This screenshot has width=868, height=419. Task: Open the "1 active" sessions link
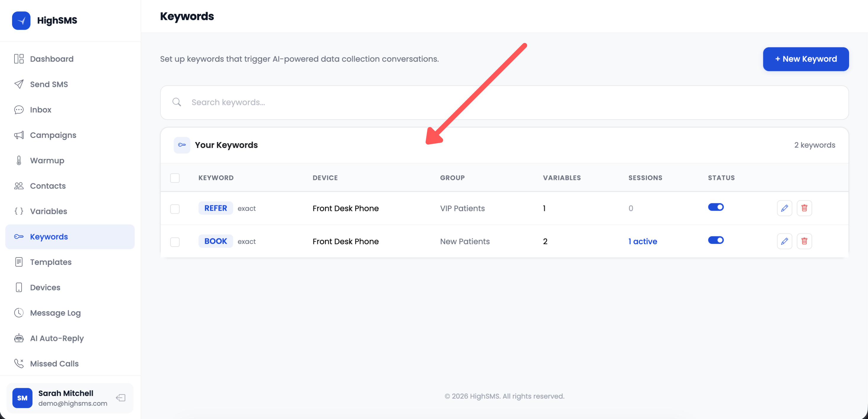click(642, 241)
